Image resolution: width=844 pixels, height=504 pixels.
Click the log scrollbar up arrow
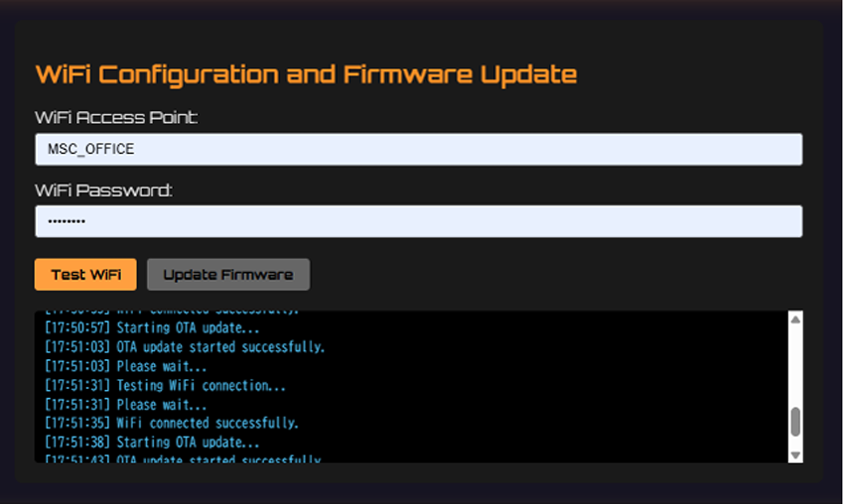(x=794, y=319)
